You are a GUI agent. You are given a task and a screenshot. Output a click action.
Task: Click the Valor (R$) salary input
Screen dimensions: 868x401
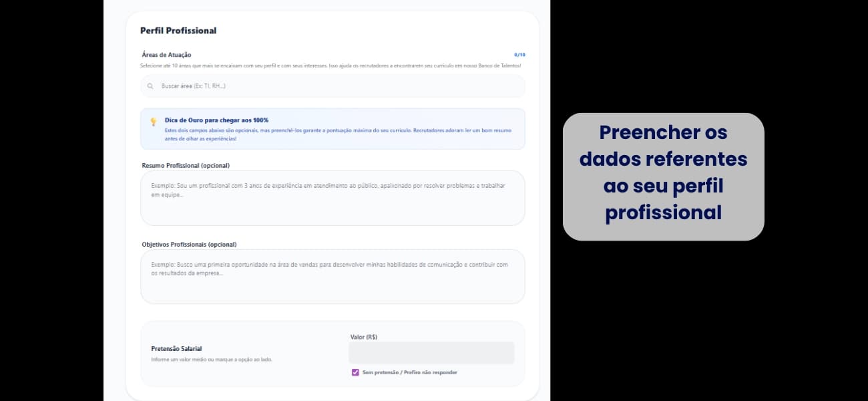[431, 353]
